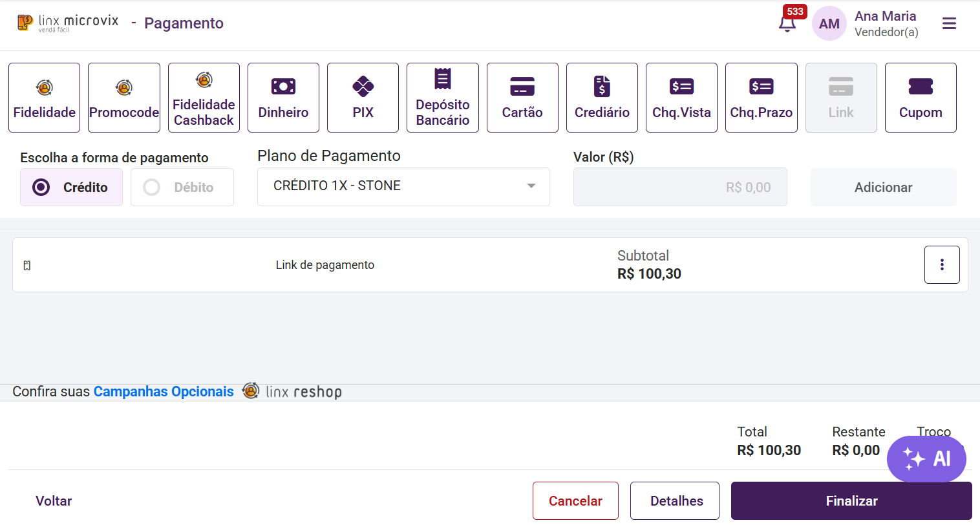Click the Finalizar button
This screenshot has width=980, height=525.
point(851,501)
